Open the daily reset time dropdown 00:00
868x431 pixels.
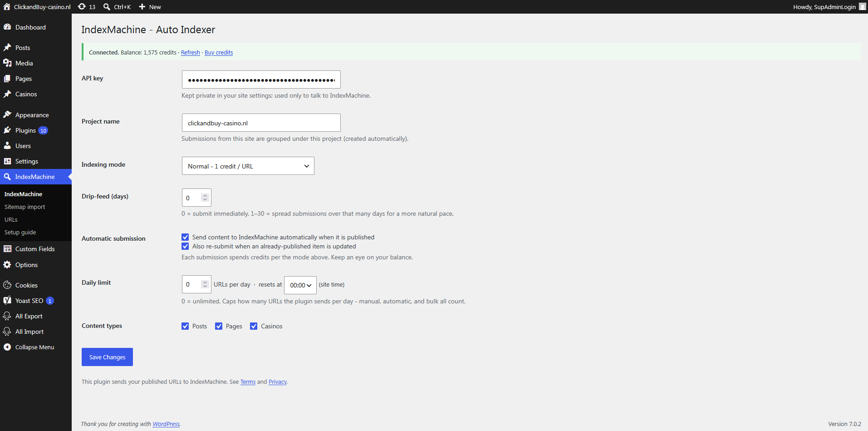coord(300,285)
